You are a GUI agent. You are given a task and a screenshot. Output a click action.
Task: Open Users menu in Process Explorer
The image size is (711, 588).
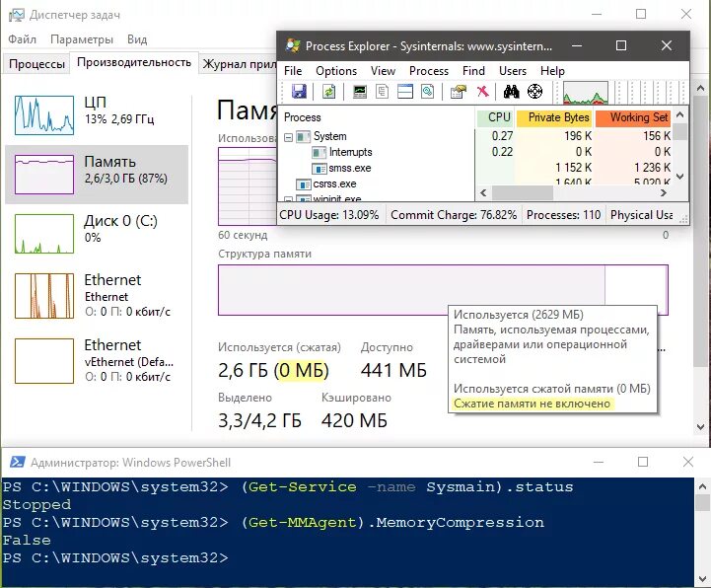[513, 71]
